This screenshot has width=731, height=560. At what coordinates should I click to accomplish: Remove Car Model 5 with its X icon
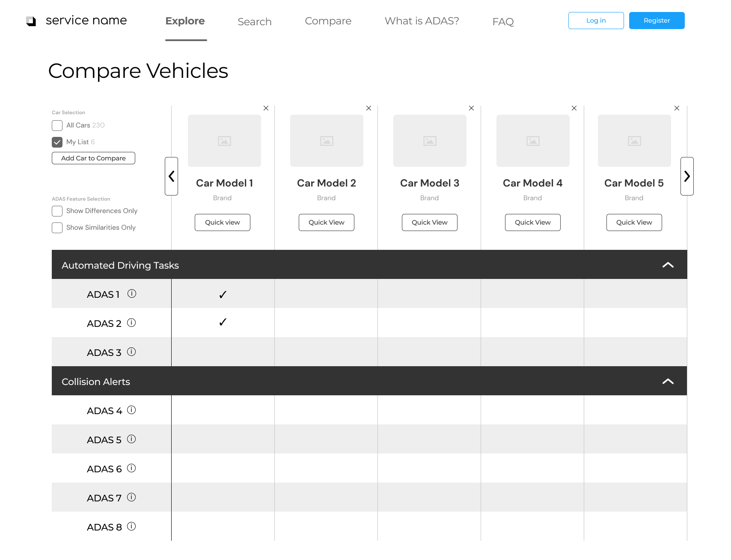click(x=677, y=108)
